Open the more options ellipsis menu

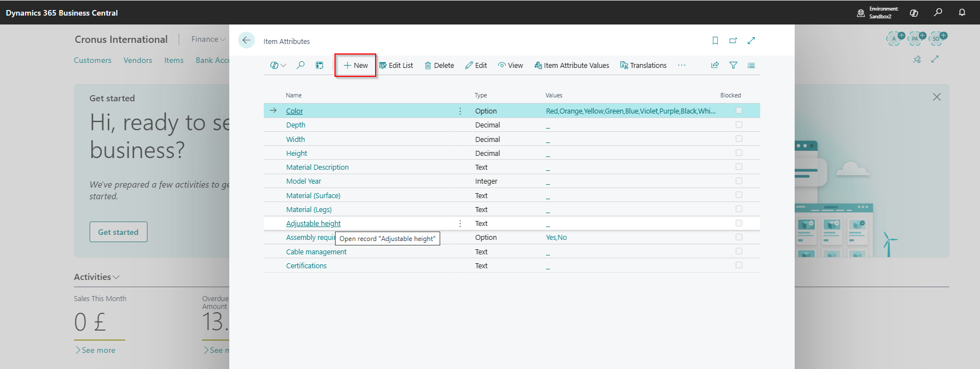pyautogui.click(x=681, y=65)
